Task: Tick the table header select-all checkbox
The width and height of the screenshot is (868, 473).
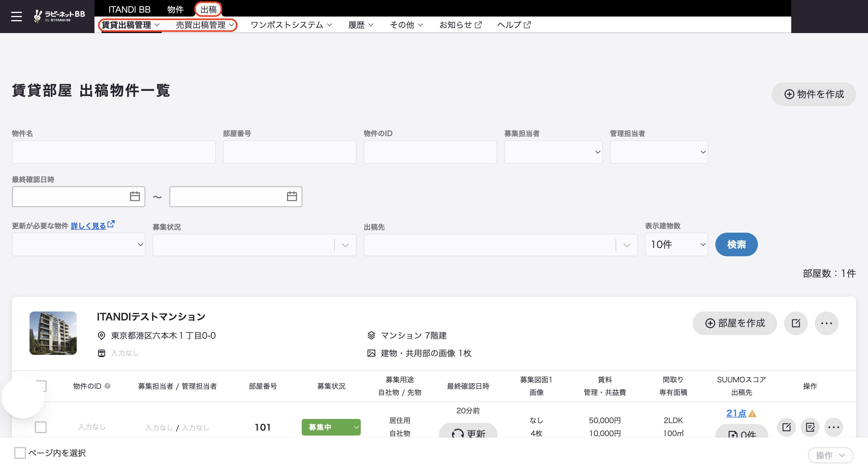Action: point(41,386)
